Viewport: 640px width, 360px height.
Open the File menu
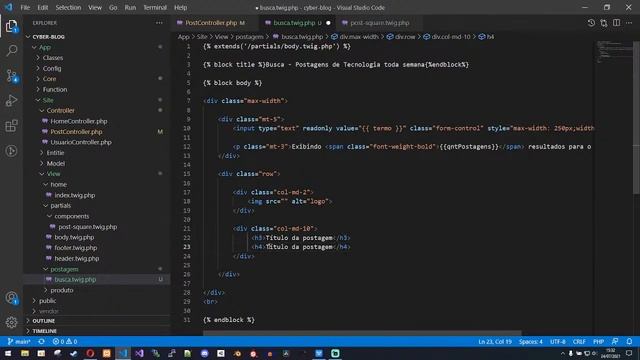tap(25, 7)
